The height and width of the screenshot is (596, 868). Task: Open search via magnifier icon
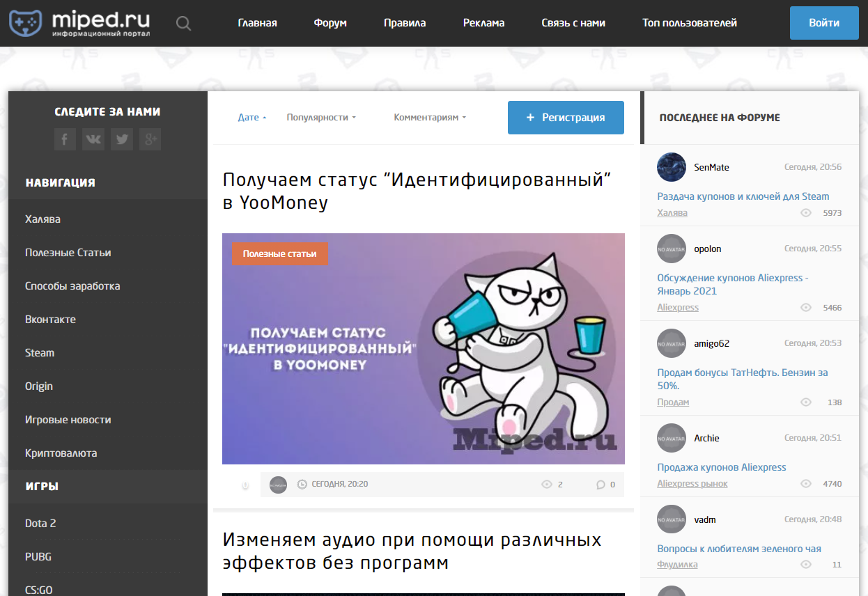coord(183,24)
